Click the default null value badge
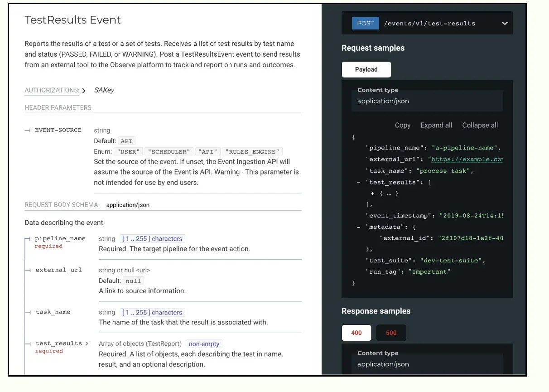 pos(133,281)
